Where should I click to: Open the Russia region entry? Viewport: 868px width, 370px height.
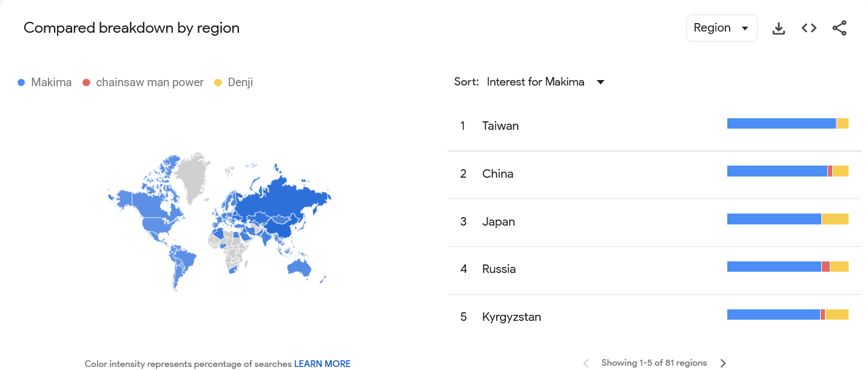(499, 269)
